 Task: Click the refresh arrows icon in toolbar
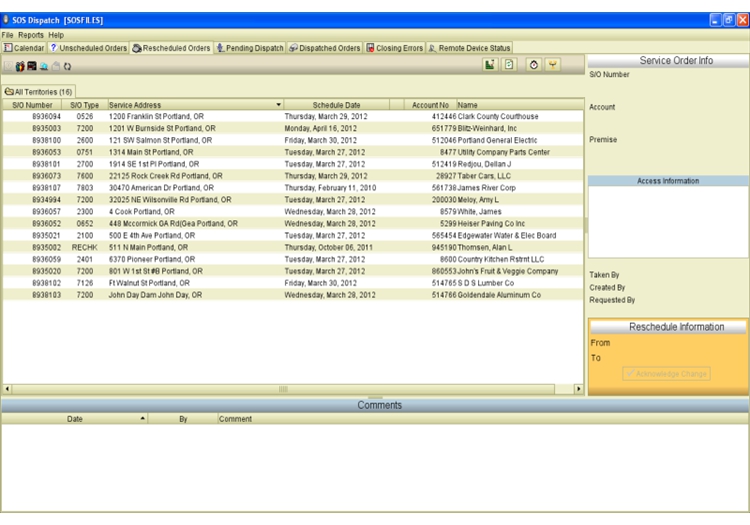pos(67,66)
